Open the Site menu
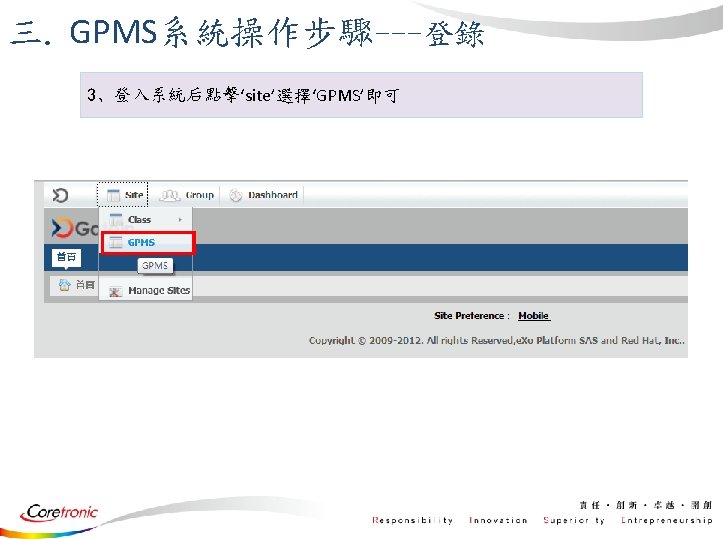The width and height of the screenshot is (723, 539). point(123,195)
